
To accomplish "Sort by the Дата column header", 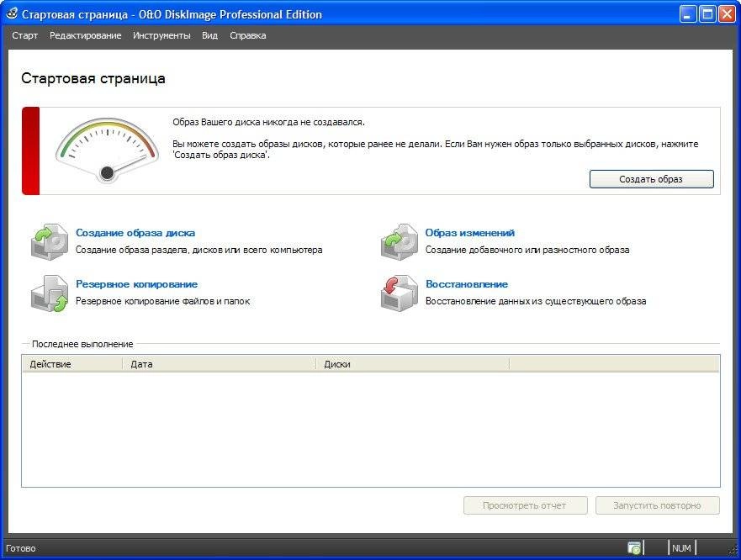I will 220,364.
